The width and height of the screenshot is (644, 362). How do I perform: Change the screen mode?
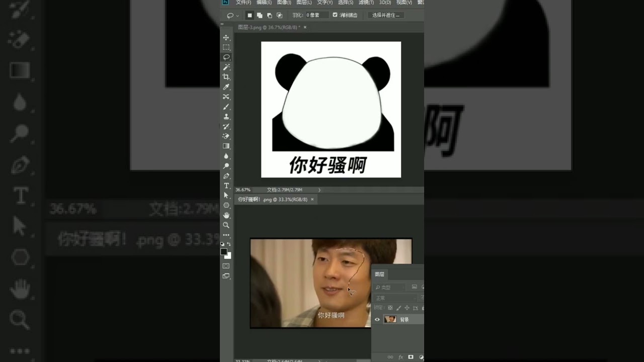coord(226,276)
